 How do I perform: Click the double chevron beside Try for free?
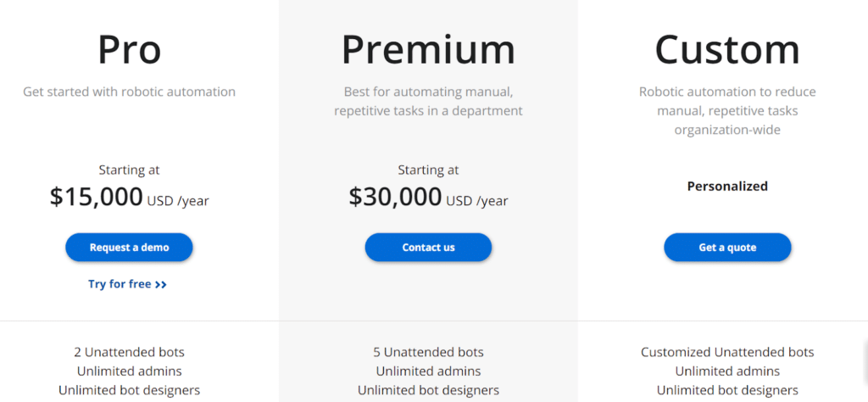[x=161, y=285]
